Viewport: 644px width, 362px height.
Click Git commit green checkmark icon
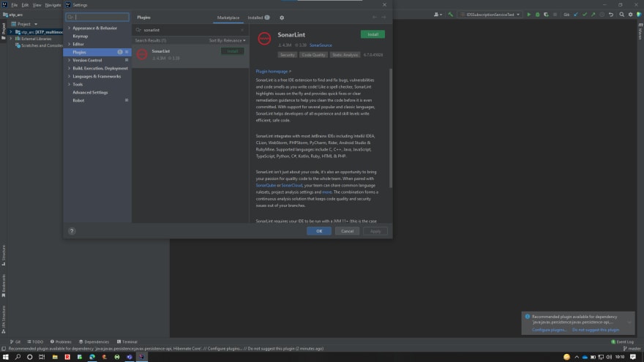[585, 15]
